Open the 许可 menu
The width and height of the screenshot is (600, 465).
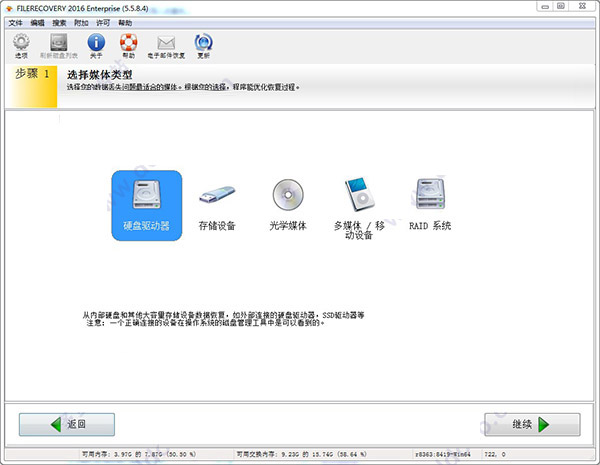point(103,23)
